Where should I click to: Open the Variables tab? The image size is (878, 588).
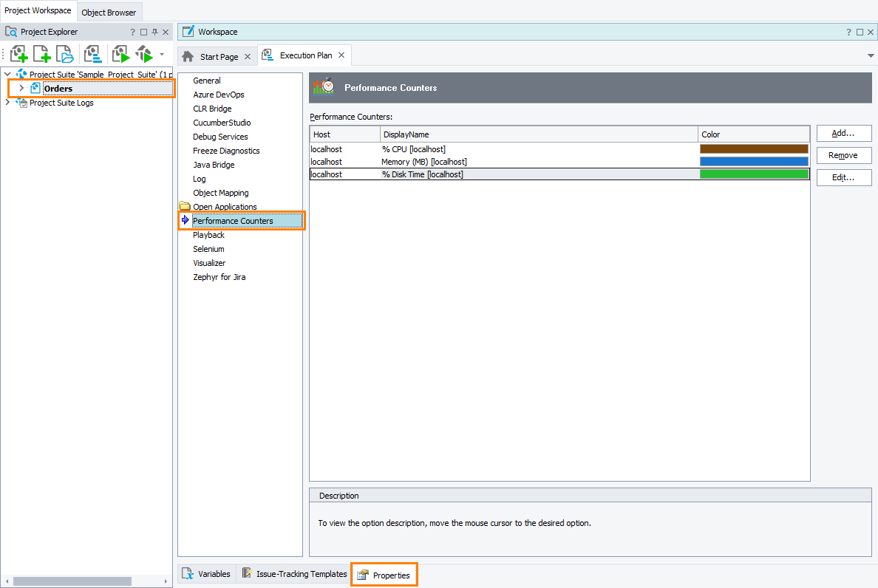(x=207, y=574)
